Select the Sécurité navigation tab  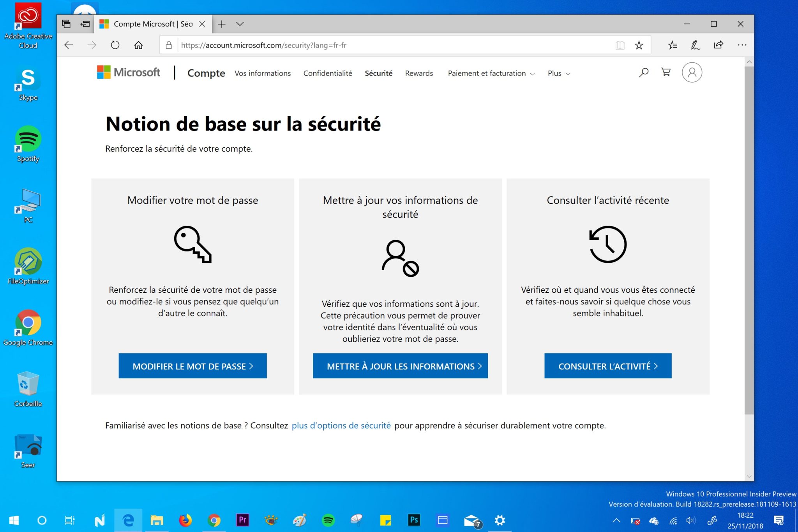click(x=378, y=72)
